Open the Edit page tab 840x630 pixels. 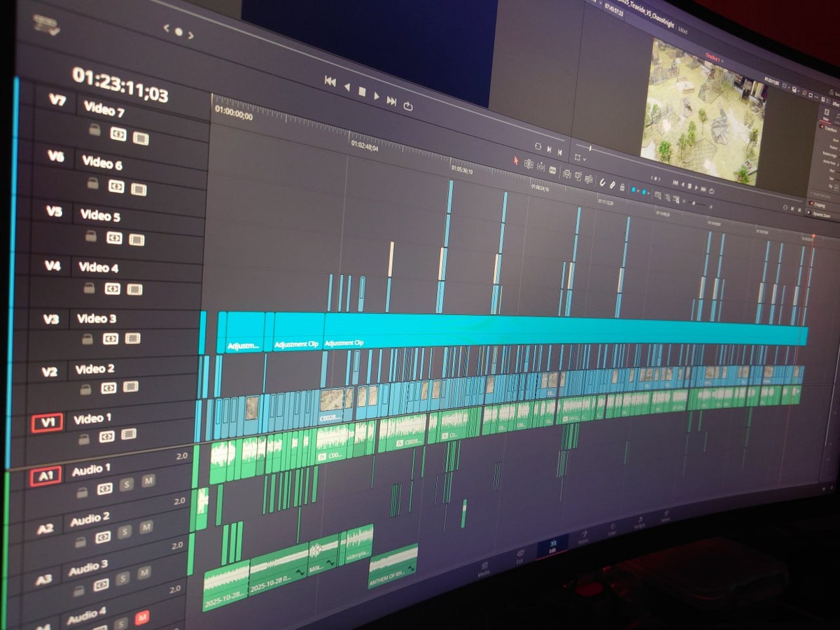pyautogui.click(x=552, y=547)
